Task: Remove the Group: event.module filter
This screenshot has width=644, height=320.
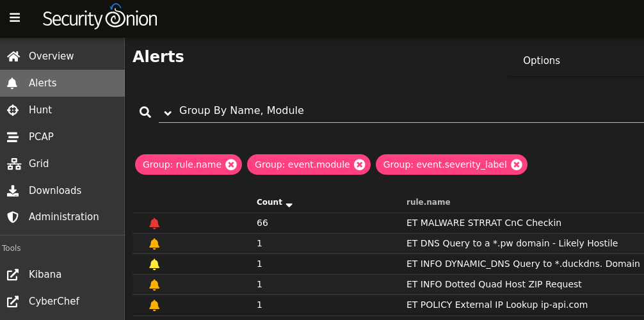Action: [360, 164]
